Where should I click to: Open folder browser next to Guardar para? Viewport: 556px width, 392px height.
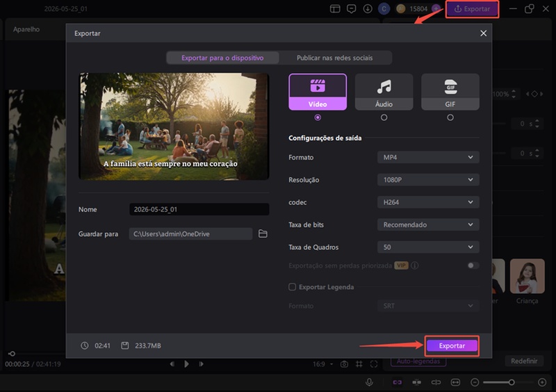pyautogui.click(x=263, y=234)
